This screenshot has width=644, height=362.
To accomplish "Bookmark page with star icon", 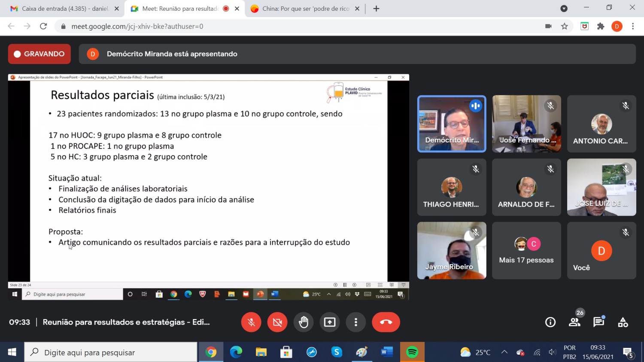I will 565,26.
